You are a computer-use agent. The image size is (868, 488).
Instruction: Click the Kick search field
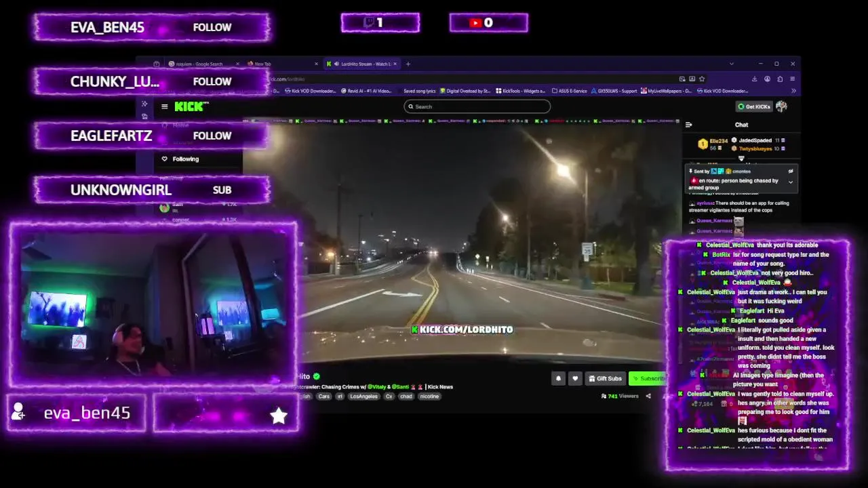pyautogui.click(x=477, y=106)
